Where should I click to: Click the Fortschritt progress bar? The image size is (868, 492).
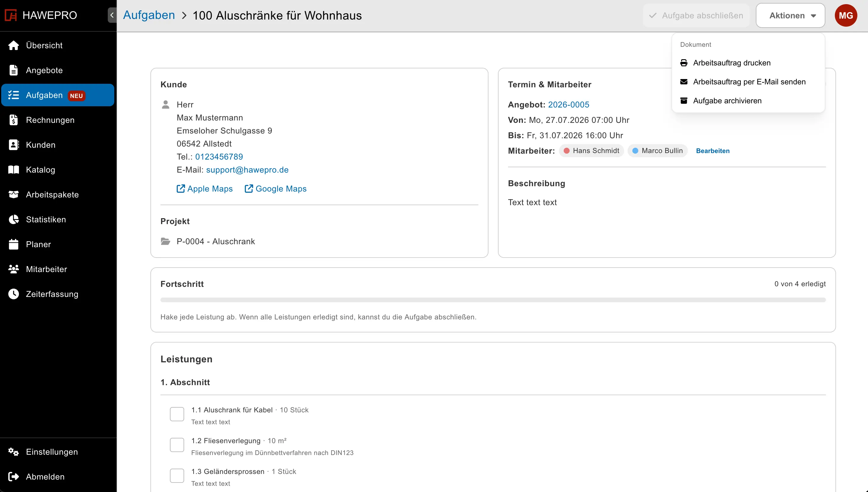click(493, 300)
